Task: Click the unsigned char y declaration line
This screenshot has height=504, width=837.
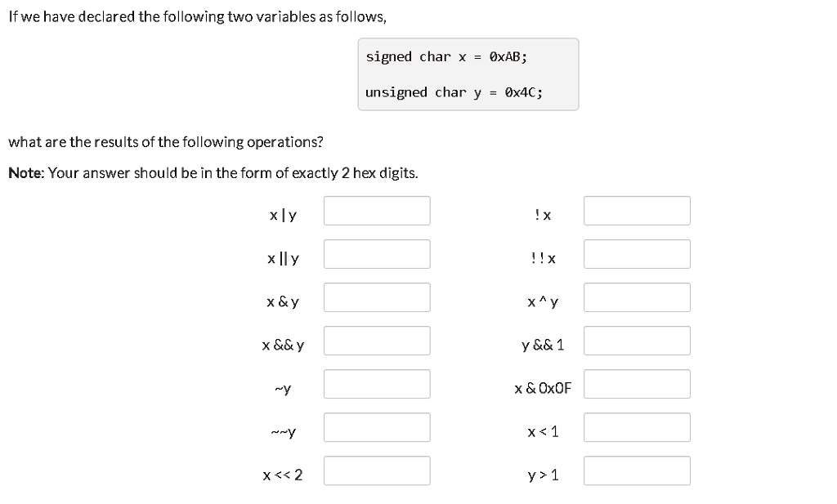Action: (x=454, y=92)
